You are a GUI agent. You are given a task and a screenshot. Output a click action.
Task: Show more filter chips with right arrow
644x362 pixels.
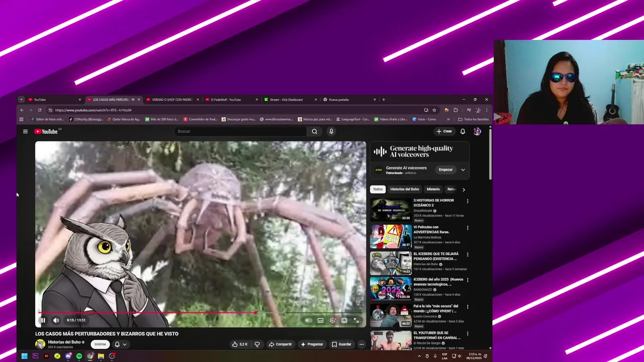pyautogui.click(x=463, y=190)
